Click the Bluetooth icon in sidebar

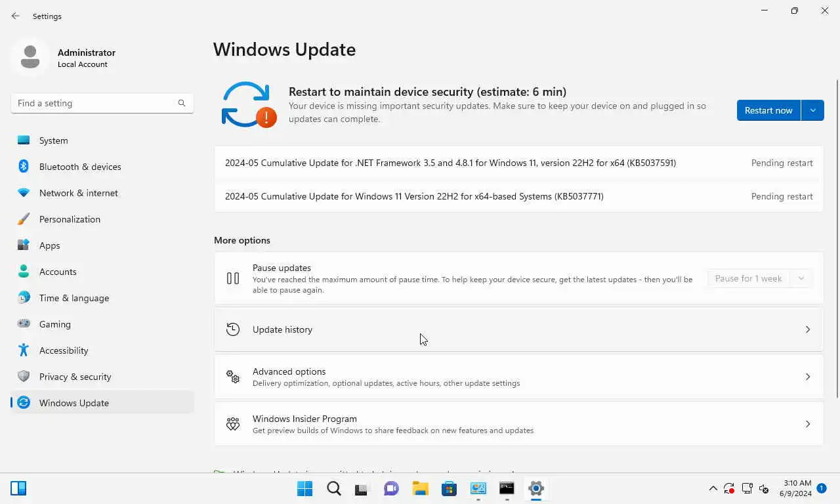pyautogui.click(x=24, y=167)
